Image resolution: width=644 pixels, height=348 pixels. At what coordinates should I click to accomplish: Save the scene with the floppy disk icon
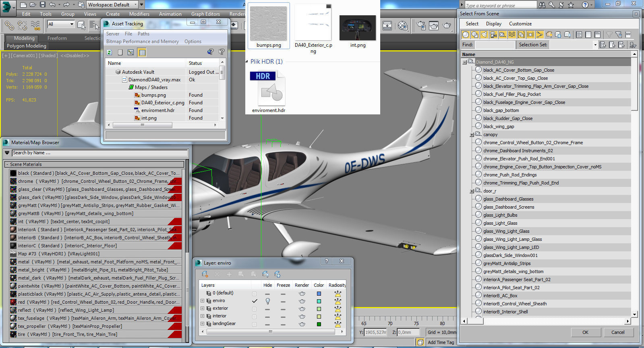tap(42, 5)
